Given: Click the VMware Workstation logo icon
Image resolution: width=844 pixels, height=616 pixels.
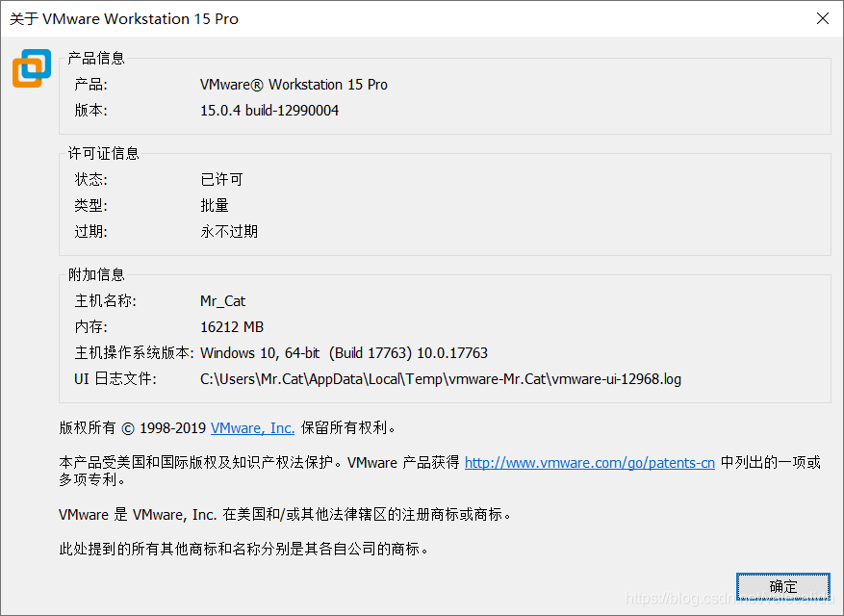Looking at the screenshot, I should (x=32, y=68).
